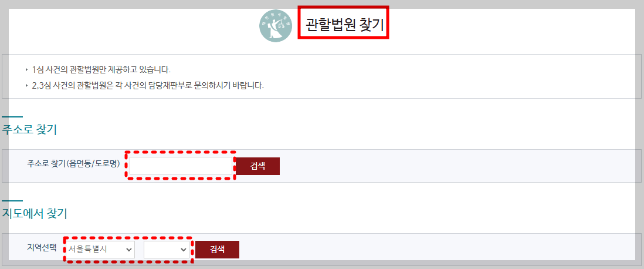Click bullet arrow before the 2,3심 notice
The width and height of the screenshot is (644, 269).
pyautogui.click(x=27, y=86)
